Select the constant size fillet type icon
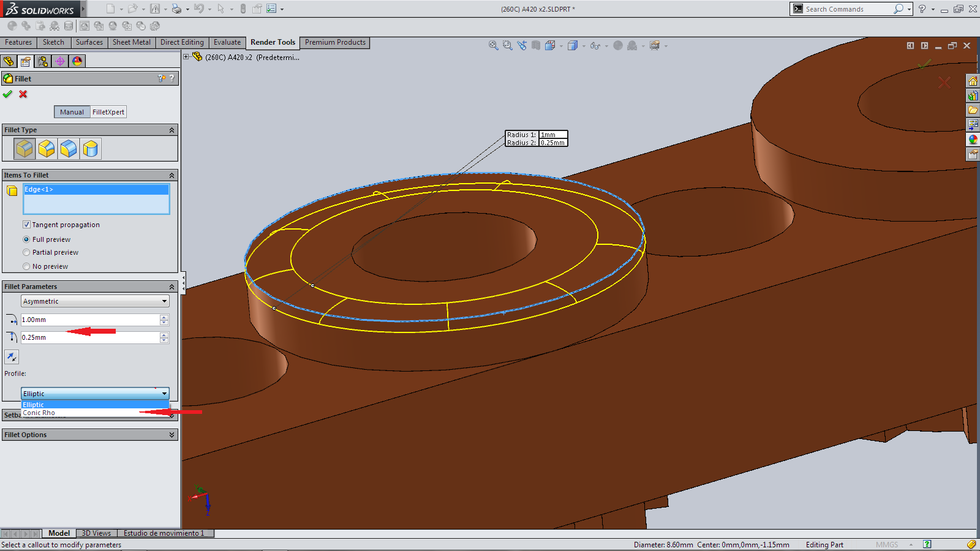Image resolution: width=980 pixels, height=551 pixels. pyautogui.click(x=24, y=149)
